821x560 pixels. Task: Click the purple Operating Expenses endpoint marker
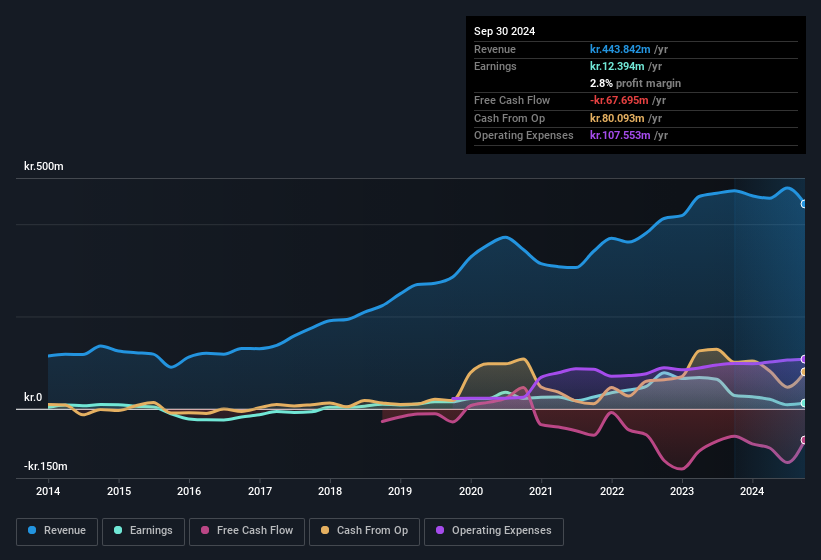pos(804,359)
